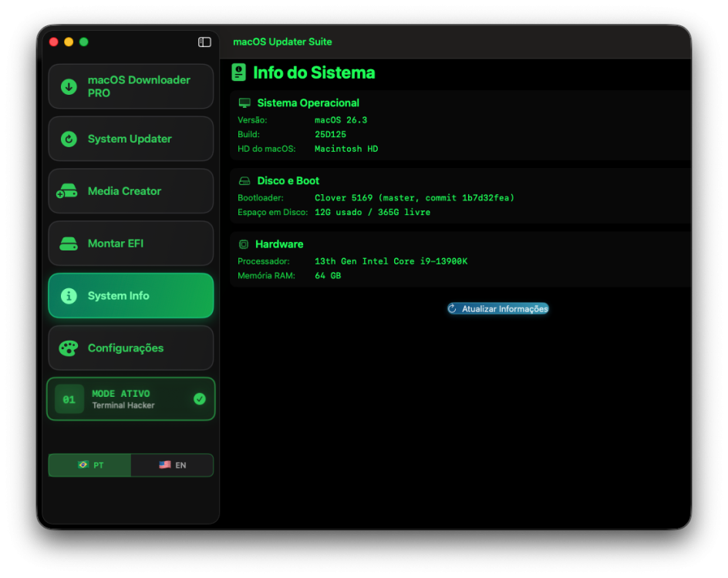728x578 pixels.
Task: Click the Mode Ativo Terminal Hacker card
Action: click(131, 399)
